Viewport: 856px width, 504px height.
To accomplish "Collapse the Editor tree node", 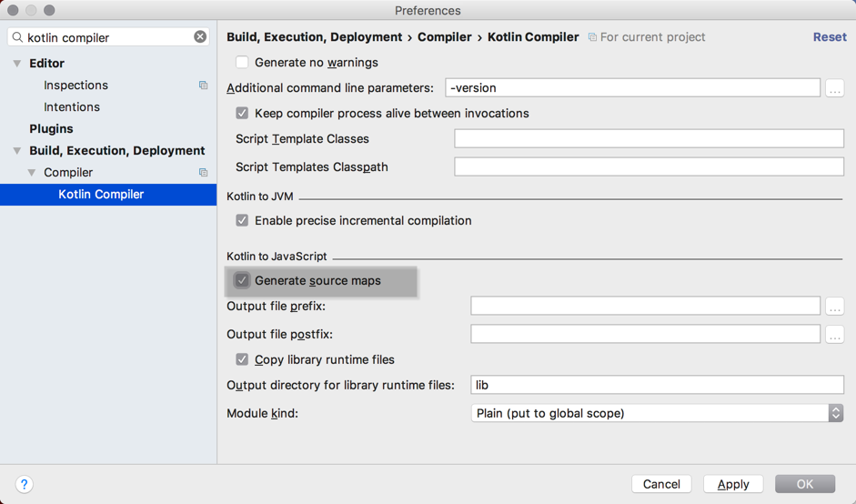I will (17, 64).
